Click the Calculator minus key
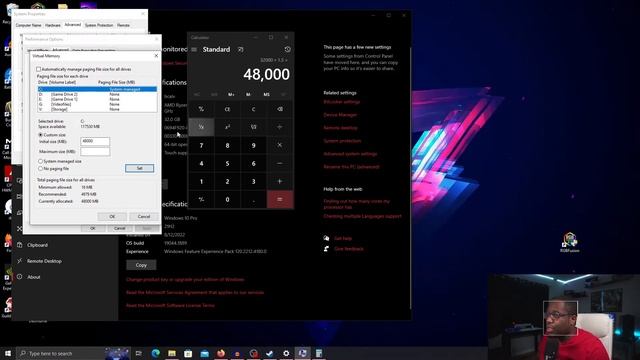 (280, 163)
